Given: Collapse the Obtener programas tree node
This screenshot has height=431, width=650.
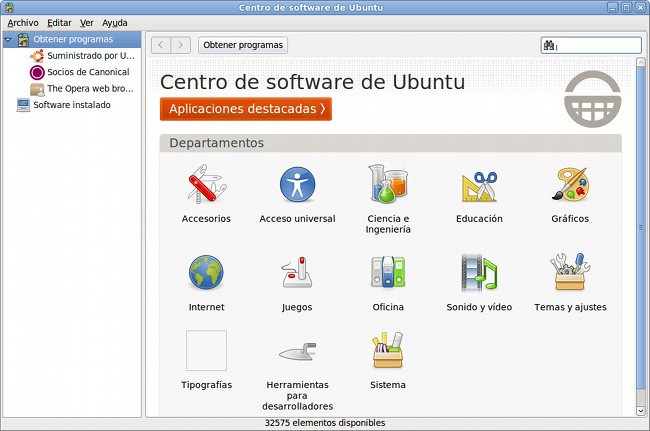Looking at the screenshot, I should click(x=8, y=40).
